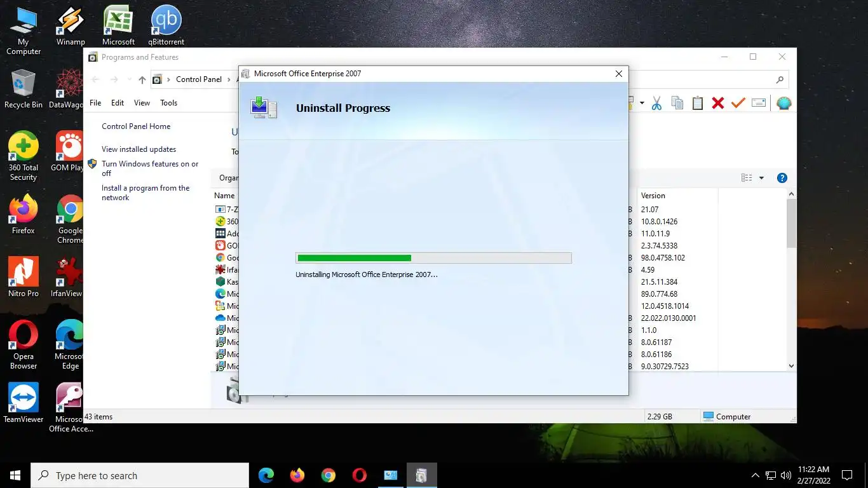Click the orange checkmark Properties icon
Screen dimensions: 868x488
tap(738, 103)
